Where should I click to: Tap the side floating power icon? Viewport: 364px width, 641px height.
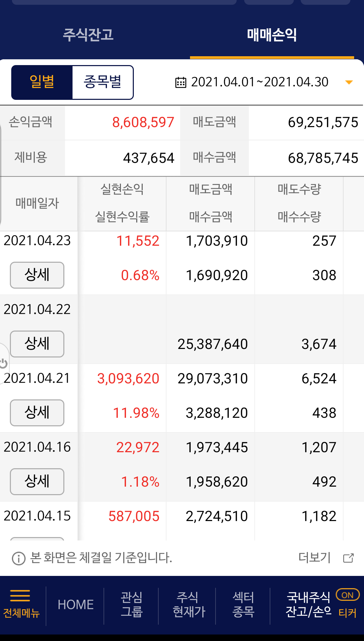[3, 363]
